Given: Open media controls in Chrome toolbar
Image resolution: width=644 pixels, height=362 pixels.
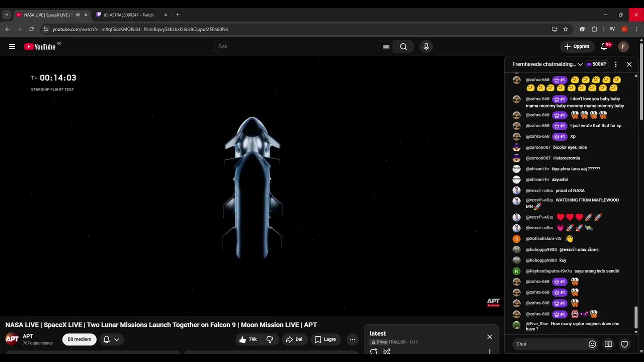Looking at the screenshot, I should coord(612,29).
